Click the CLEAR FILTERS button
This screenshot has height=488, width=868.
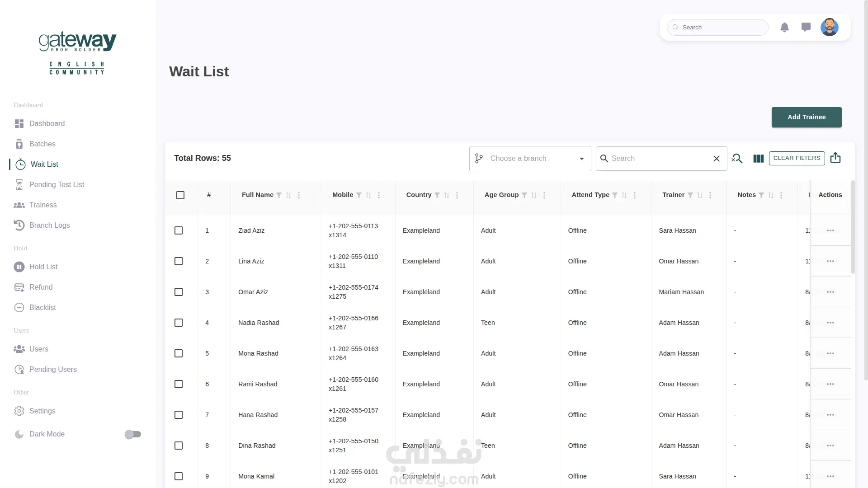797,158
